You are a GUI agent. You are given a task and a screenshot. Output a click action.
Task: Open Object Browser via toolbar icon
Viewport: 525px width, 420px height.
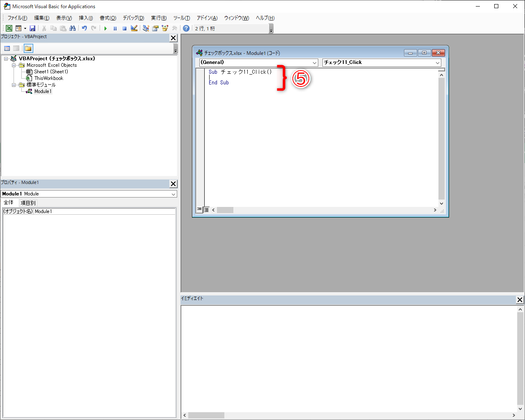(165, 28)
